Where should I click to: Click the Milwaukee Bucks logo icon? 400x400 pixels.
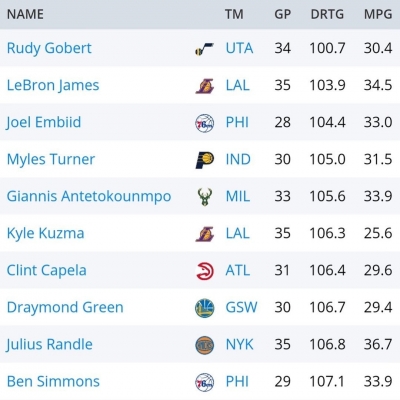coord(204,197)
